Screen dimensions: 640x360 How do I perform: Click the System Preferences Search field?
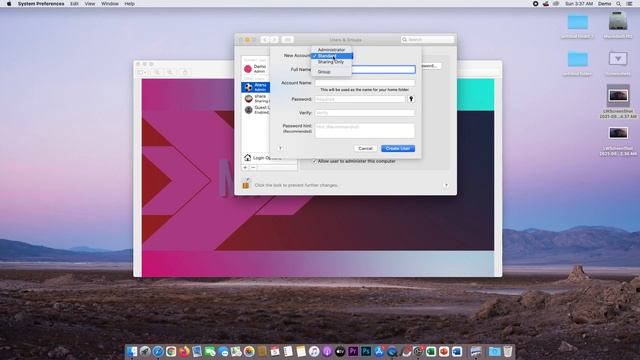(x=427, y=40)
